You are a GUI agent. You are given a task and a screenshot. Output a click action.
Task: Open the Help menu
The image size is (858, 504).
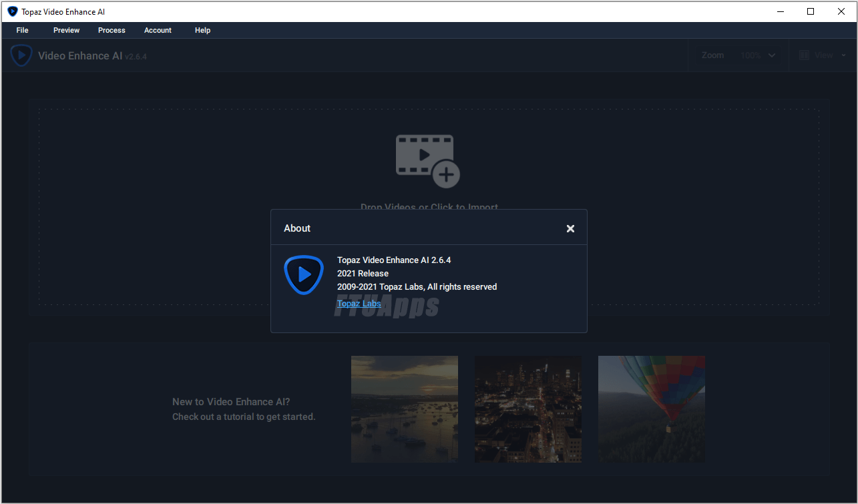pos(202,30)
